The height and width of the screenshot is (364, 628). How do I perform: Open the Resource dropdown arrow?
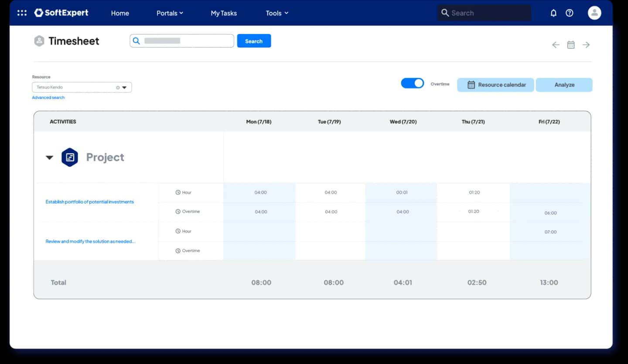pos(124,88)
